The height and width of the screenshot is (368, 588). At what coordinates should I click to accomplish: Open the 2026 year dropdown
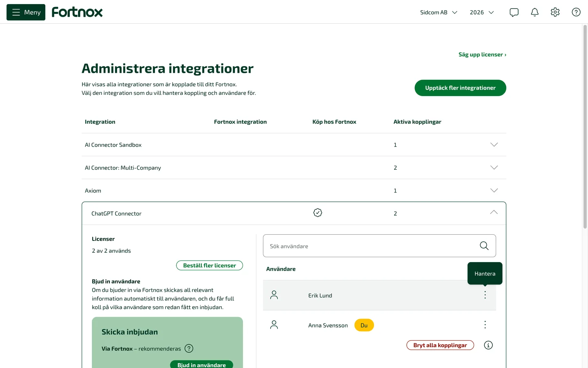tap(482, 12)
